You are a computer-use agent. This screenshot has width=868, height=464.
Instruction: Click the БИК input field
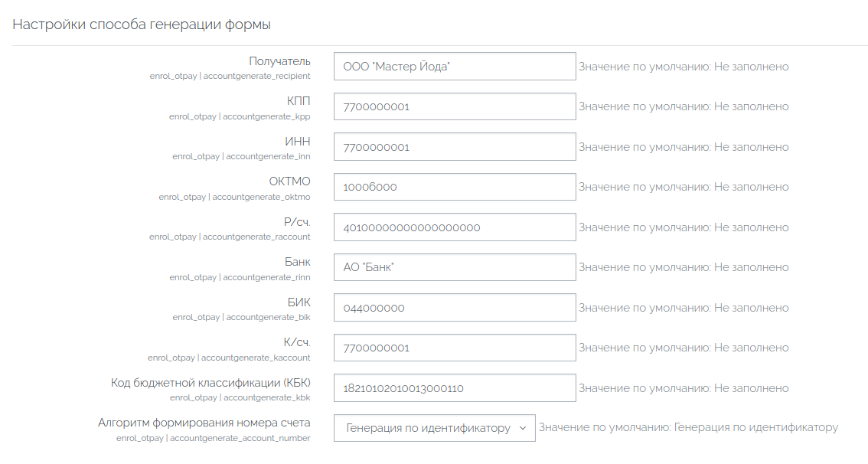tap(454, 308)
